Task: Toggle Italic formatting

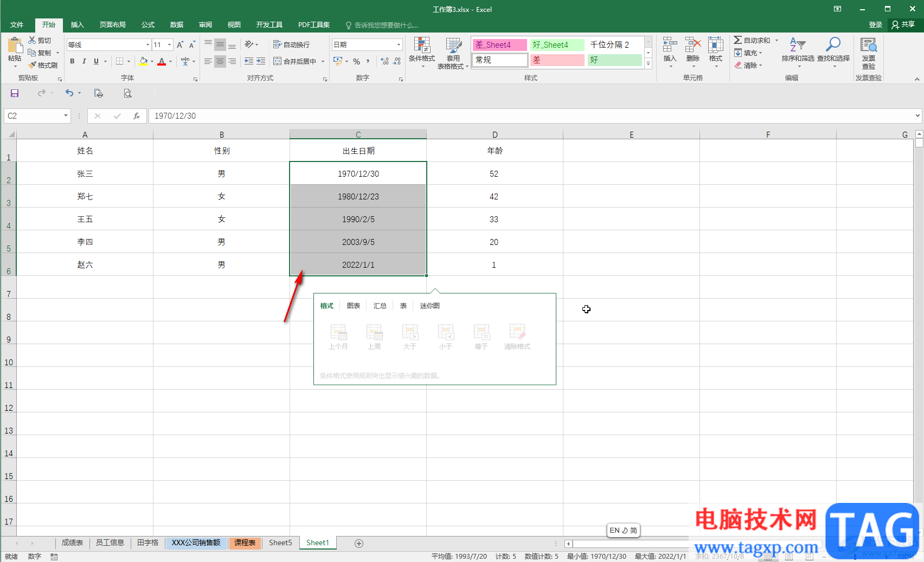Action: pyautogui.click(x=84, y=61)
